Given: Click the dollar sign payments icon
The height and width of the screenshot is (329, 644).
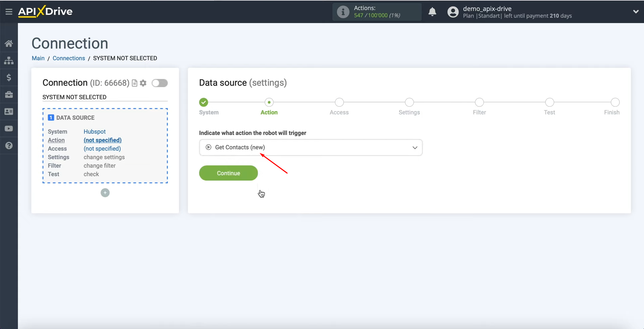Looking at the screenshot, I should [x=9, y=77].
